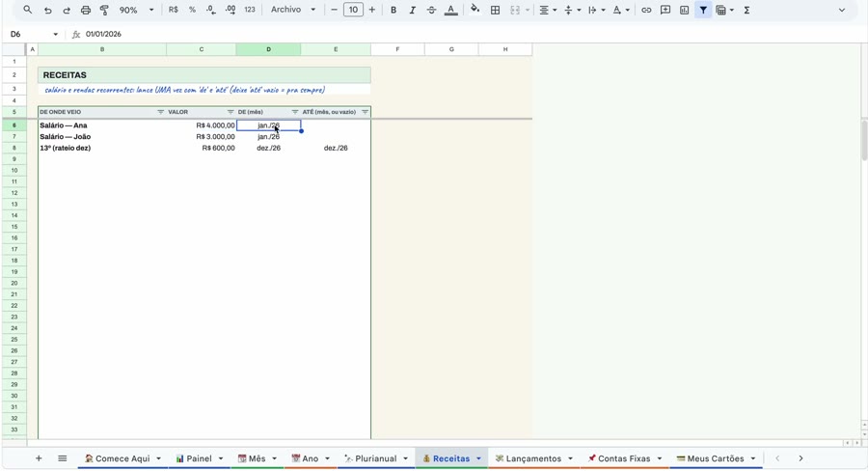This screenshot has width=868, height=471.
Task: Open filter for DE ONDE VEIO column
Action: click(160, 112)
